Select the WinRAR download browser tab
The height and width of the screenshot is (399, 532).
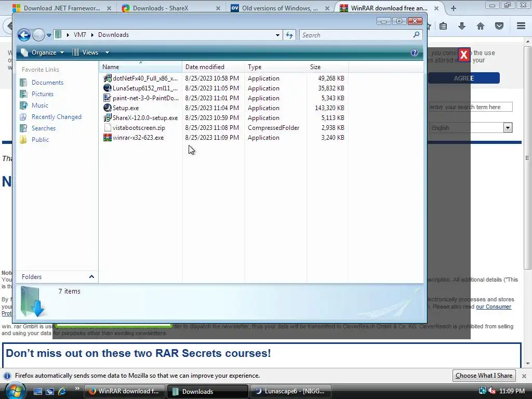pyautogui.click(x=389, y=8)
